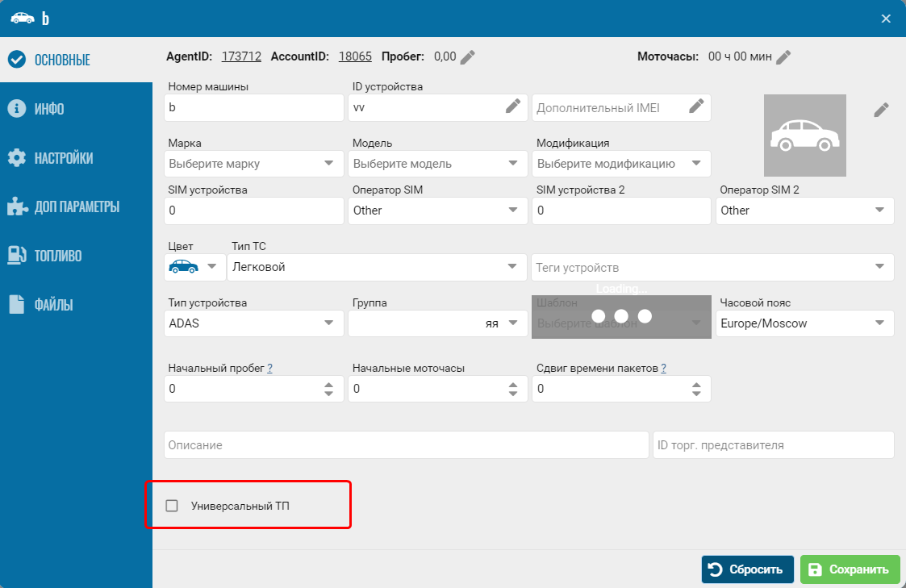Click the Сохранить button
The height and width of the screenshot is (588, 906).
(850, 569)
